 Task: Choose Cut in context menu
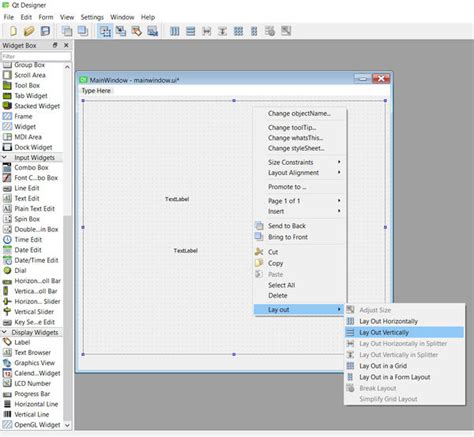(x=299, y=252)
